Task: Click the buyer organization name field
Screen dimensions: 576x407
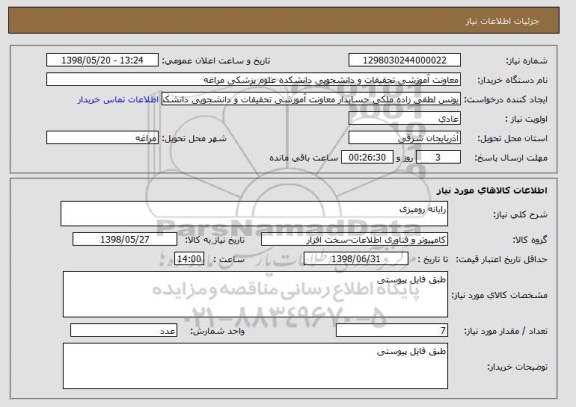Action: 253,80
